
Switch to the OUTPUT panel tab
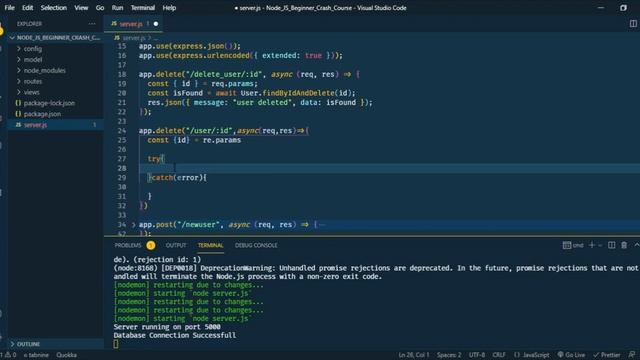[176, 245]
